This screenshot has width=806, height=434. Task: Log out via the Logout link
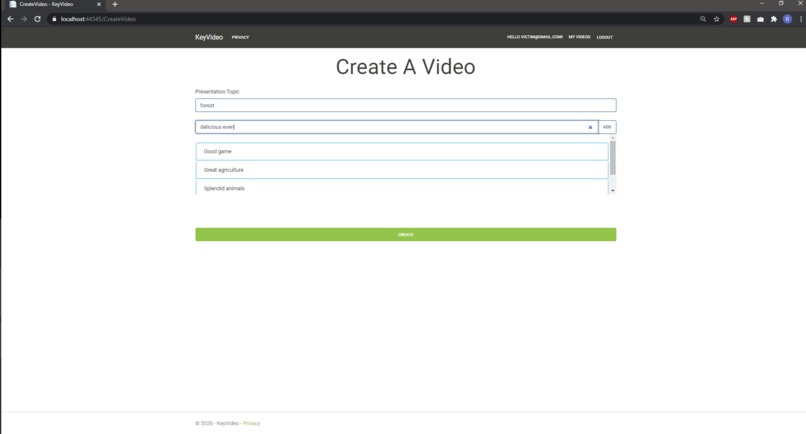604,37
